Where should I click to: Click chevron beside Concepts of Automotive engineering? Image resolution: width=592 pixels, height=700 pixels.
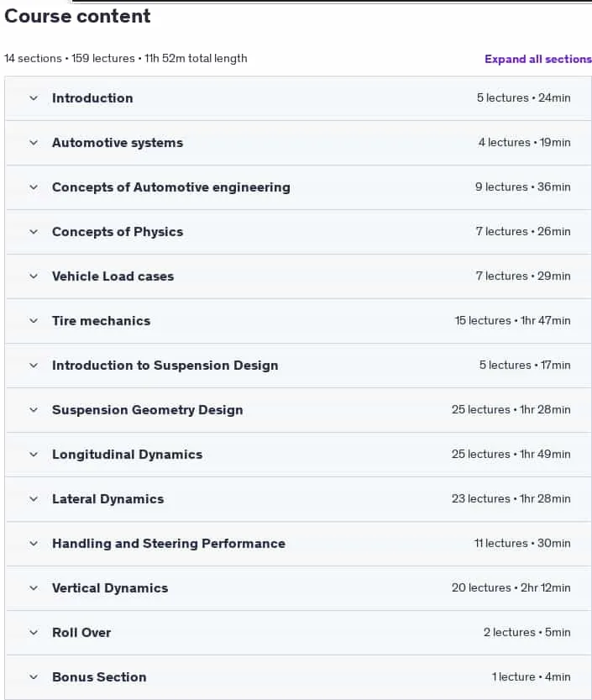coord(34,187)
